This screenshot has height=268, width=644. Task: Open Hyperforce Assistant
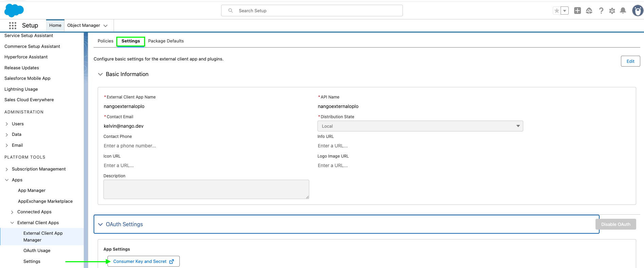[x=26, y=57]
